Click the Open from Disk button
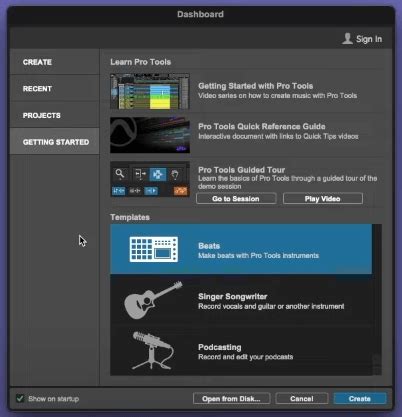Image resolution: width=402 pixels, height=417 pixels. (x=231, y=399)
